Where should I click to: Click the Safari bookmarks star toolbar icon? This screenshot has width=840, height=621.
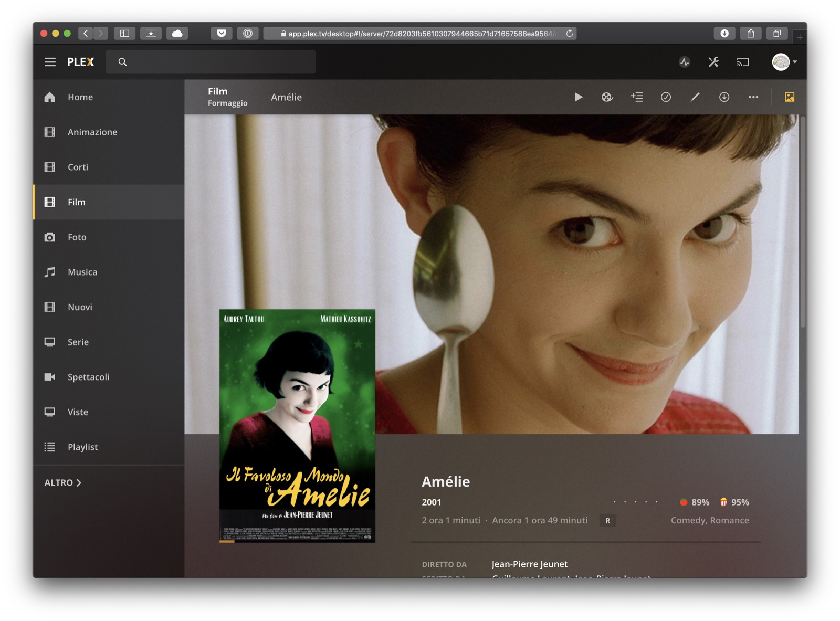pos(151,34)
